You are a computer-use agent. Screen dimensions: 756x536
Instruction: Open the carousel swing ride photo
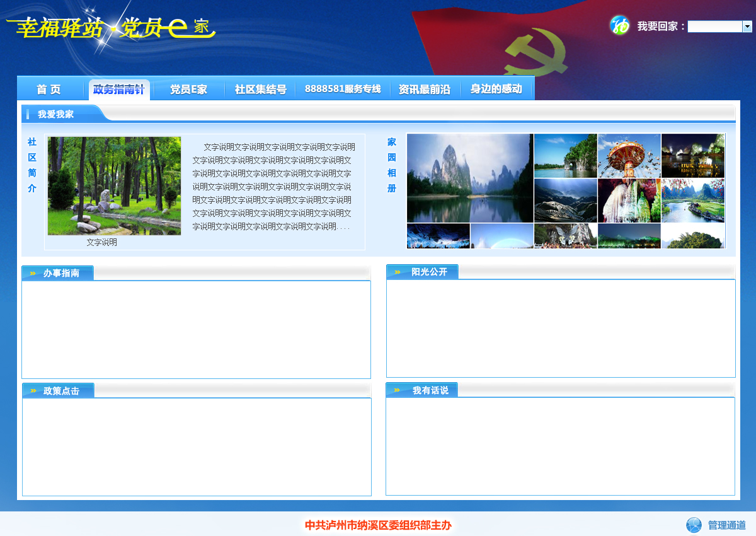pyautogui.click(x=629, y=156)
